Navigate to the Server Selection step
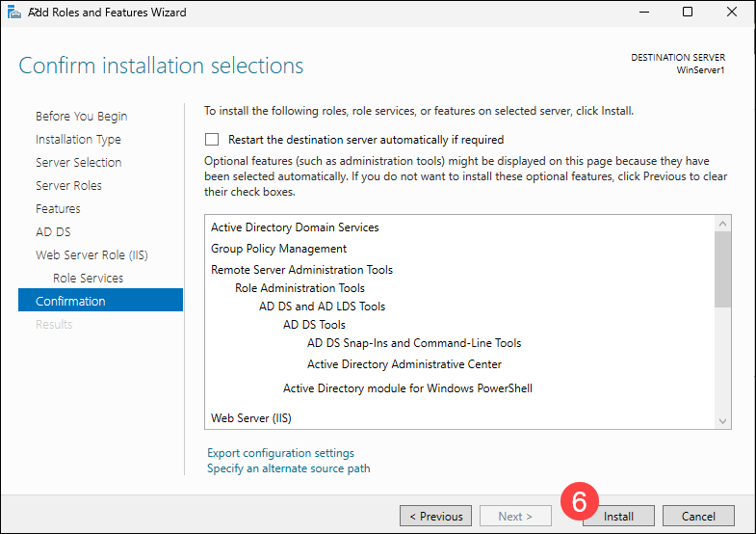The width and height of the screenshot is (756, 534). (78, 163)
